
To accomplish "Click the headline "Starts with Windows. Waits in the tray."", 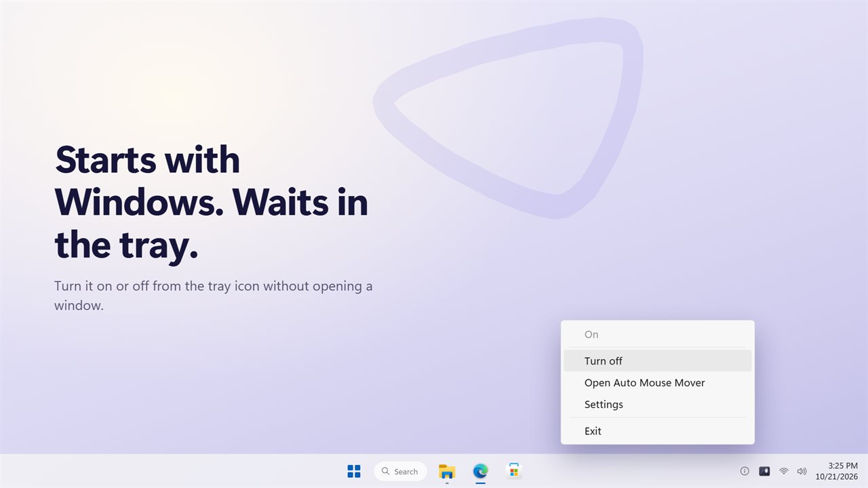I will [x=212, y=202].
